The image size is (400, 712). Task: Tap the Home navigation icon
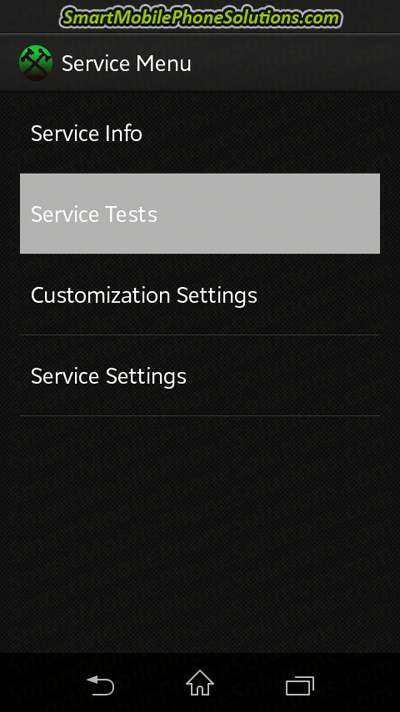200,683
